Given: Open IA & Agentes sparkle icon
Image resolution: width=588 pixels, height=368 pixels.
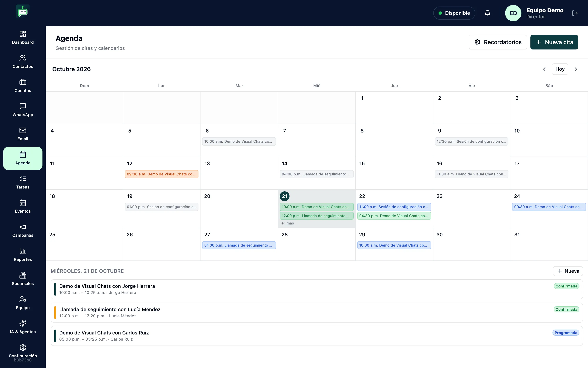Looking at the screenshot, I should pyautogui.click(x=23, y=327).
